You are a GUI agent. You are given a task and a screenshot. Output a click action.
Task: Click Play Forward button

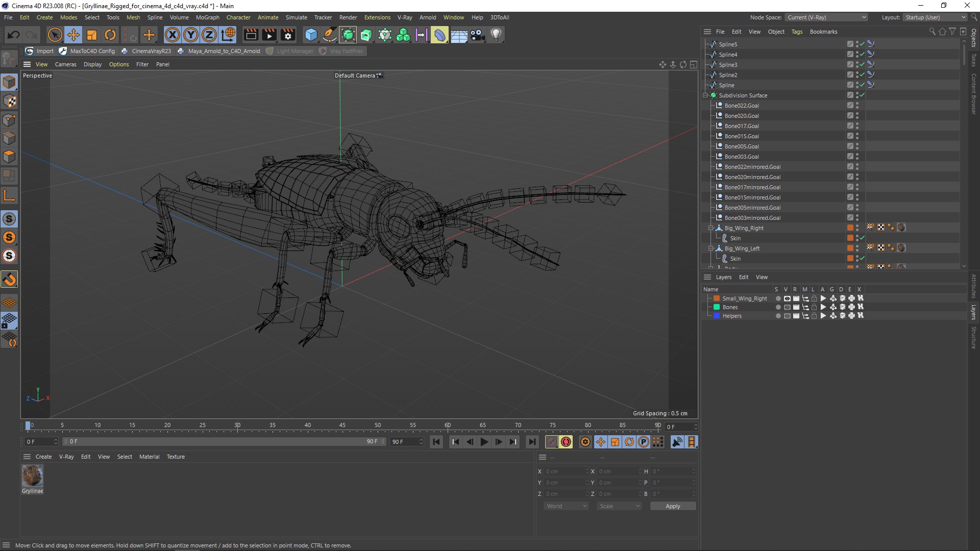[484, 442]
